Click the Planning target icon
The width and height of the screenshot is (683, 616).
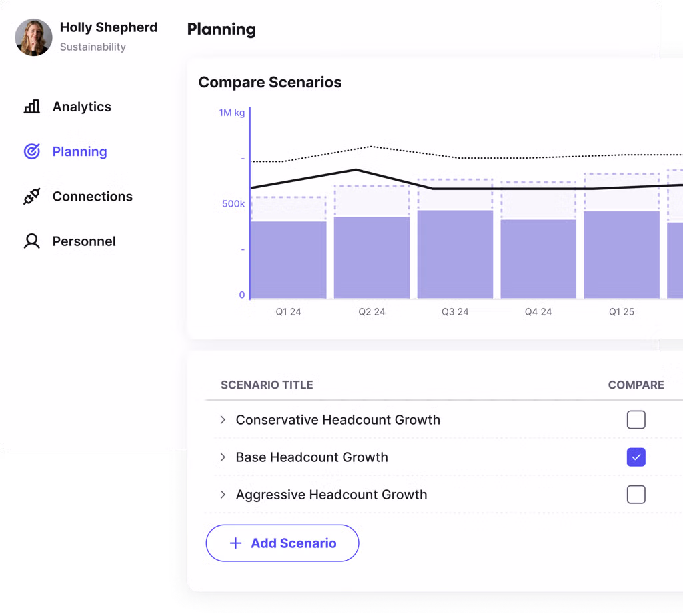pyautogui.click(x=32, y=151)
